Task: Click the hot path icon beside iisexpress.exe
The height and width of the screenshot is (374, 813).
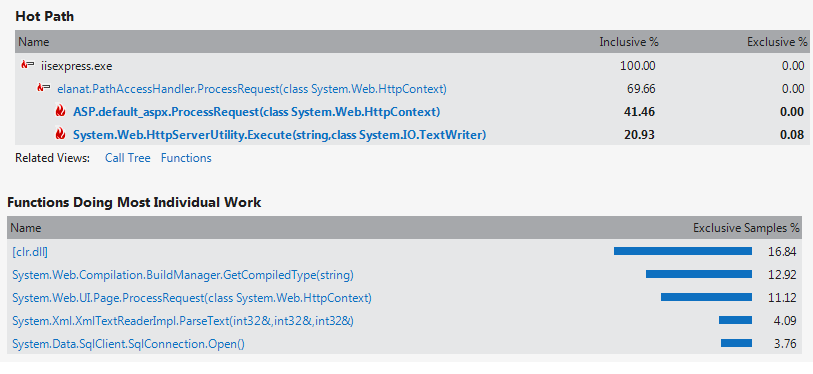Action: click(x=27, y=66)
